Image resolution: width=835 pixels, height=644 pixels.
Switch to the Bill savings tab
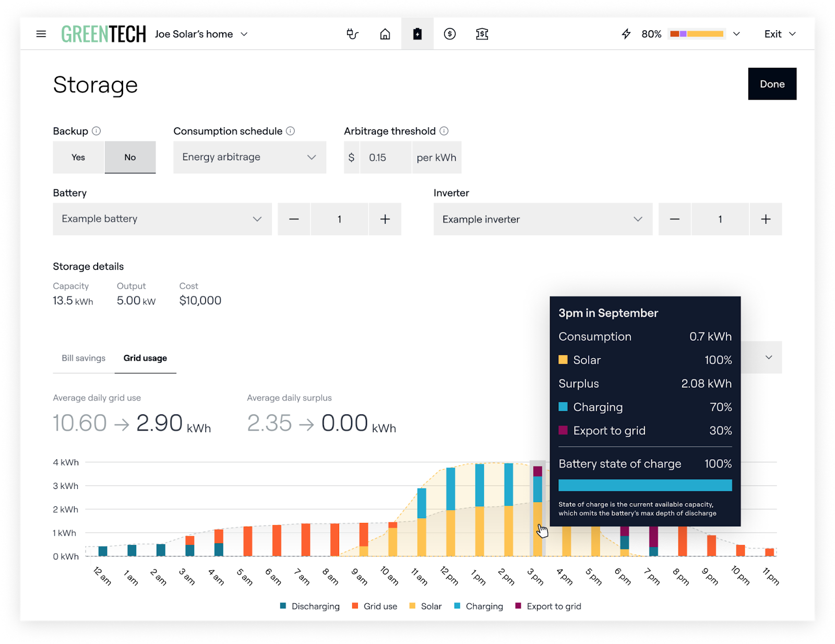click(x=83, y=358)
